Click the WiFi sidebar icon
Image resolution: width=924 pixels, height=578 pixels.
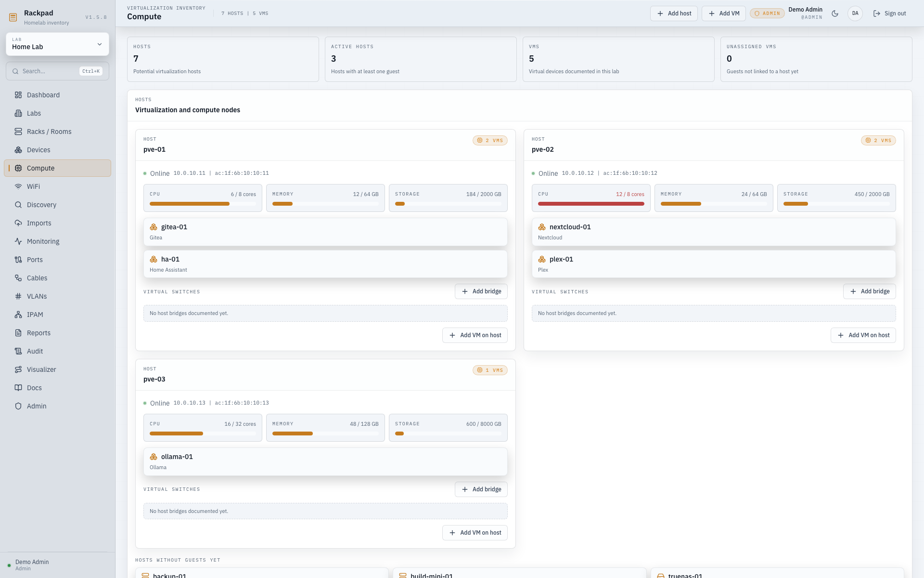click(18, 186)
